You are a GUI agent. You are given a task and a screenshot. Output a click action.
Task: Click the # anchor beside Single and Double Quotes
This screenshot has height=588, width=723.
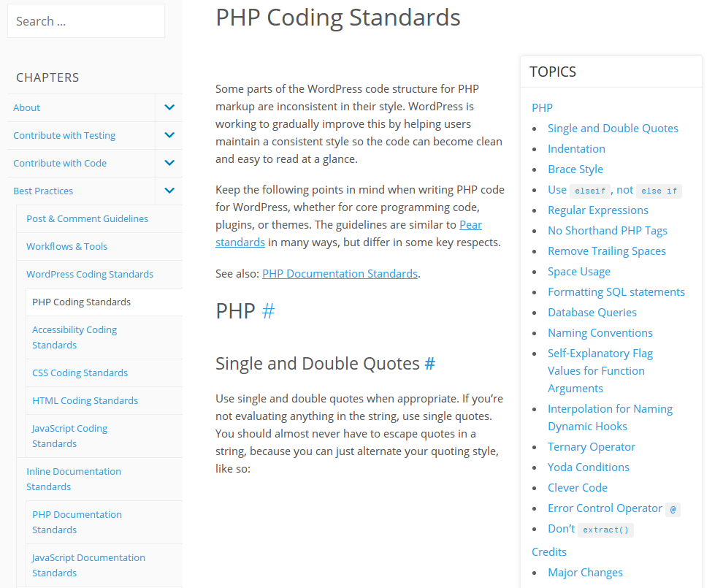(x=429, y=363)
